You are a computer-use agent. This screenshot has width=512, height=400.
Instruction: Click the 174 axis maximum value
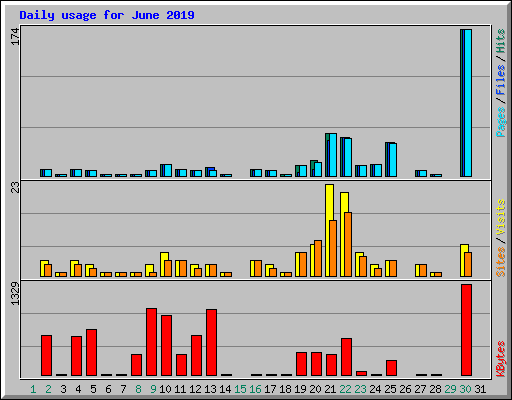click(15, 37)
